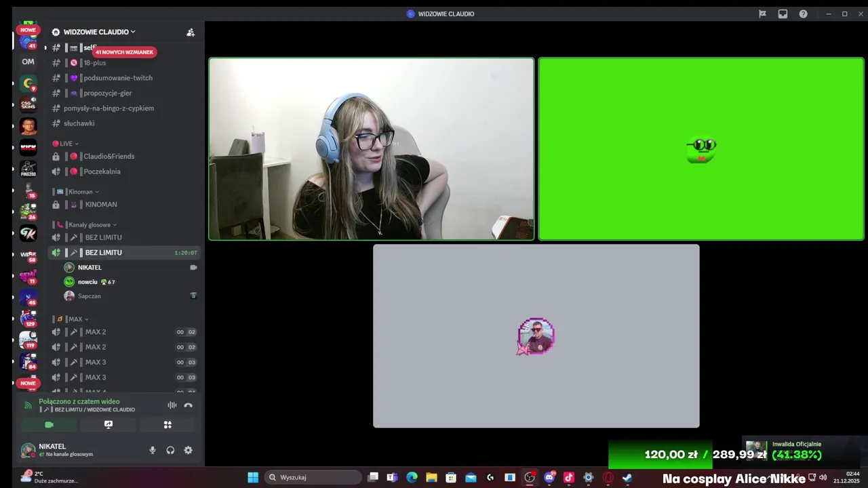
Task: Collapse the Kanały głosowe category
Action: [x=86, y=224]
